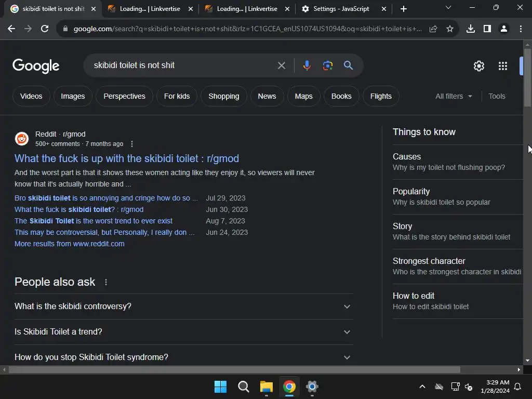Submit search with magnifying glass icon

pos(349,65)
